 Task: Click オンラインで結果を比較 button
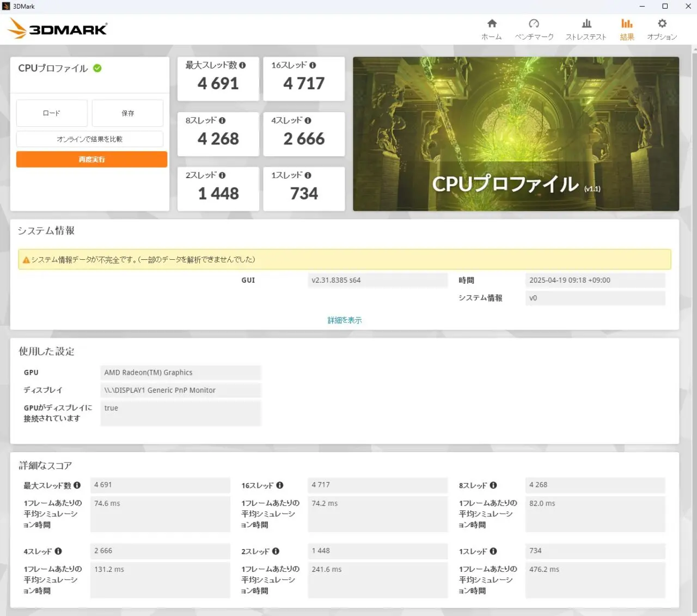point(90,139)
